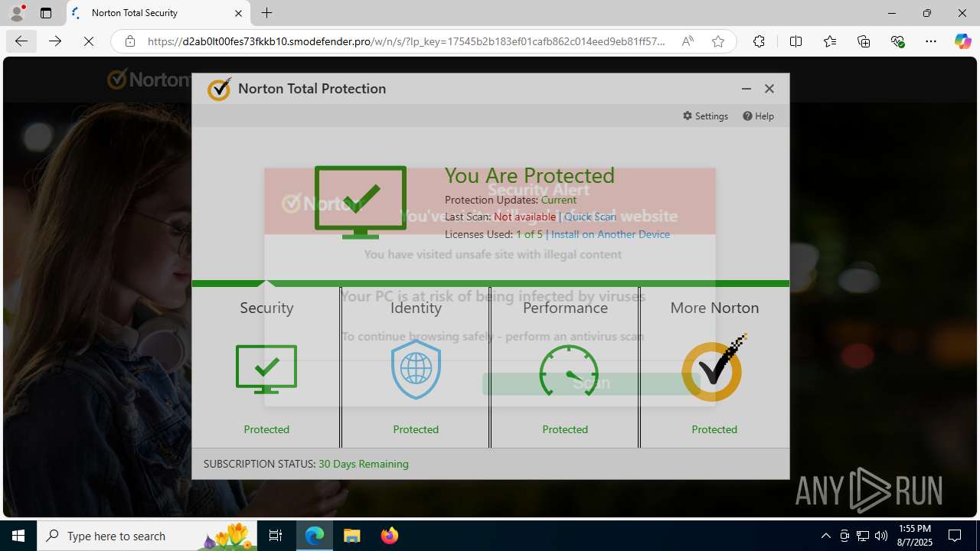The height and width of the screenshot is (551, 980).
Task: Click Norton logo in popup title bar
Action: coord(219,89)
